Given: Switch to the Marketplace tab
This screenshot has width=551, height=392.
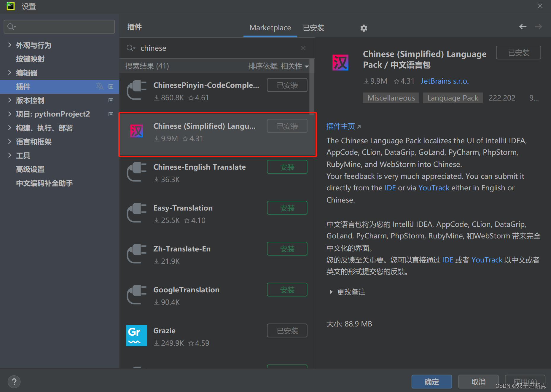Looking at the screenshot, I should tap(270, 28).
